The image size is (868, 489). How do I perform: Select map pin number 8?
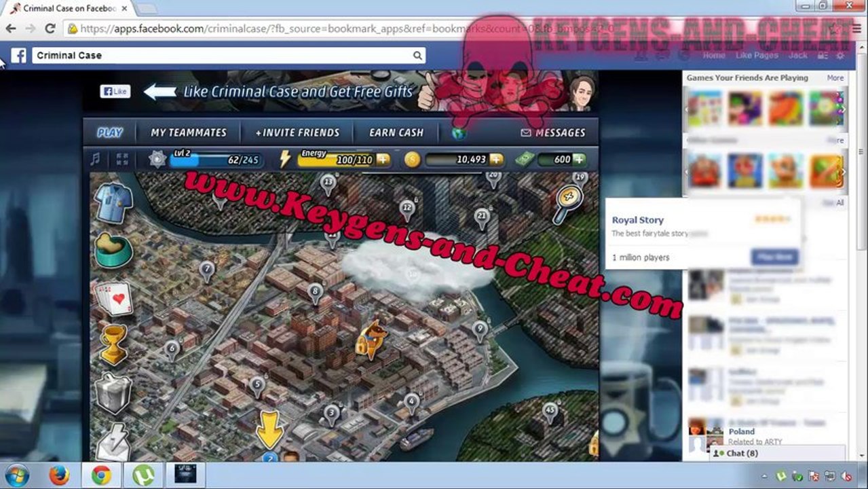[x=315, y=293]
